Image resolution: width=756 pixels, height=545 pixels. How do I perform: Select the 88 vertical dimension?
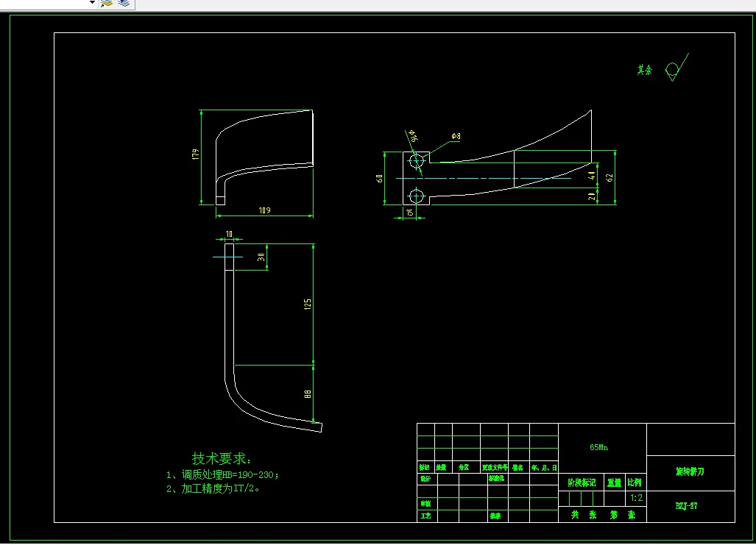(308, 394)
